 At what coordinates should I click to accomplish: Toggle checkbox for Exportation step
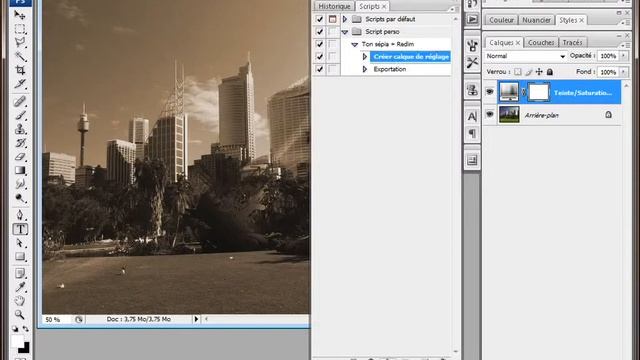[320, 69]
